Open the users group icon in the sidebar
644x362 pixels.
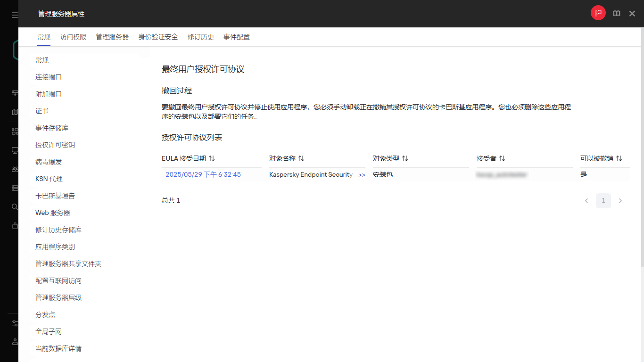14,169
